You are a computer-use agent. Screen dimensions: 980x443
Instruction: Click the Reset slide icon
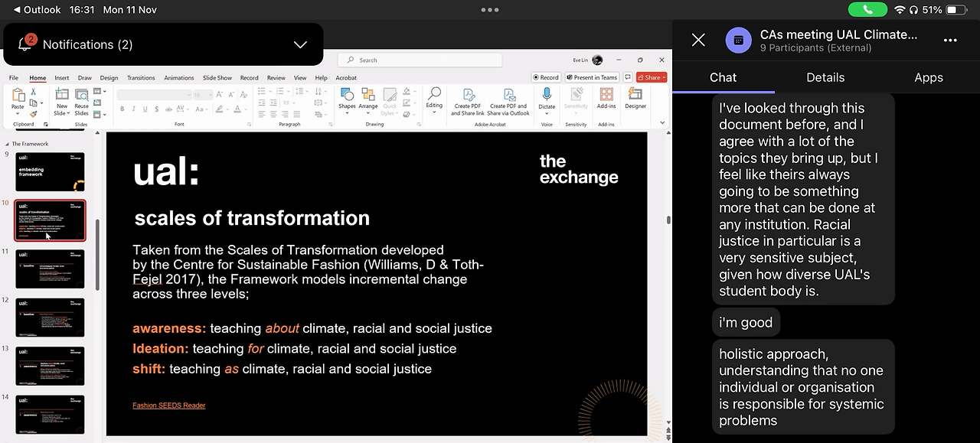pos(97,103)
